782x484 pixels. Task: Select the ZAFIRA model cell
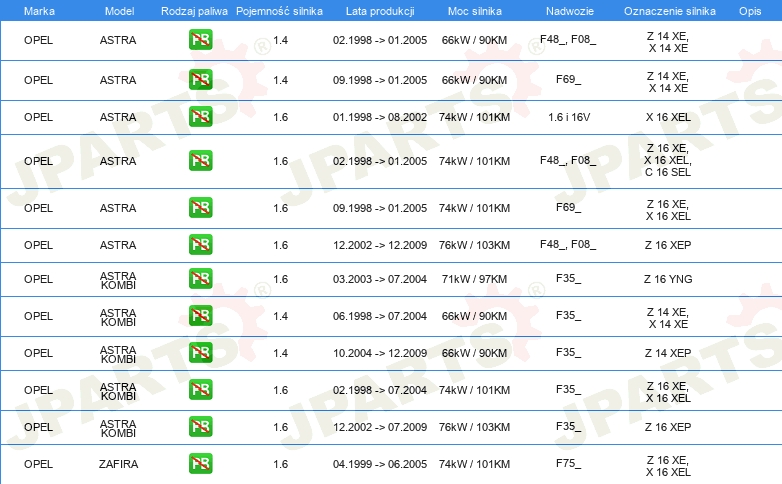118,464
